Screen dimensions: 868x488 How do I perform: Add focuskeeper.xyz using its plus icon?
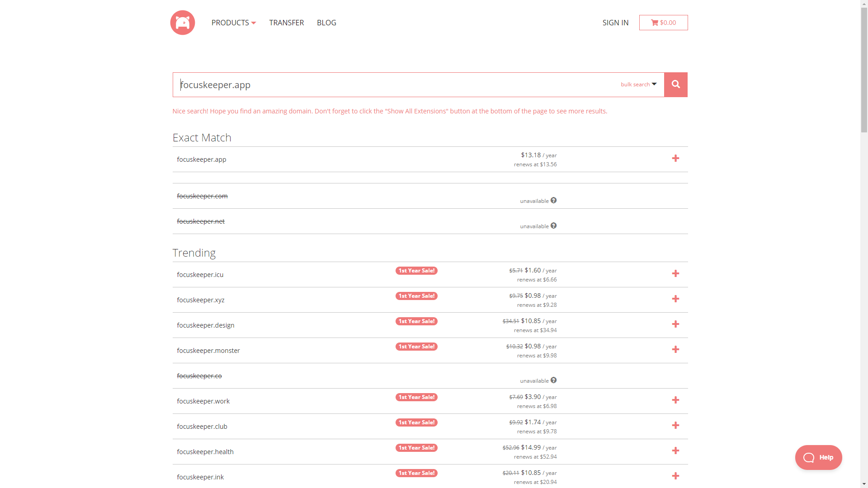coord(675,299)
